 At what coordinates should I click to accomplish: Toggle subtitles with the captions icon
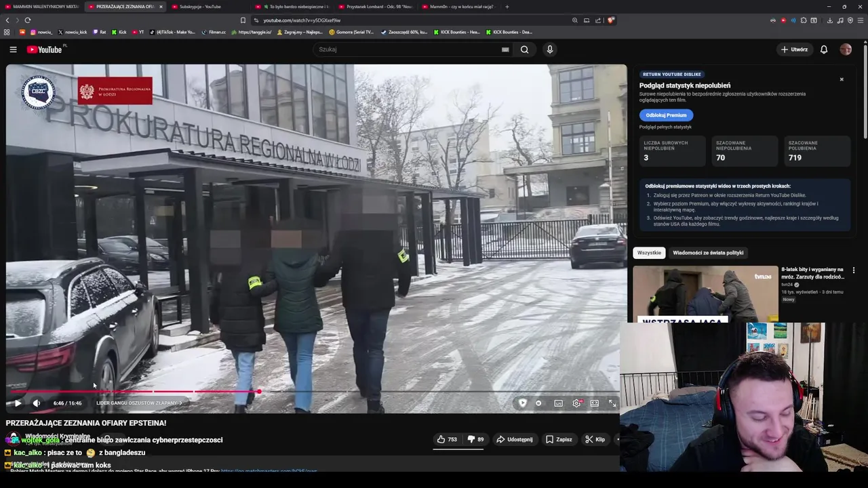(x=559, y=403)
